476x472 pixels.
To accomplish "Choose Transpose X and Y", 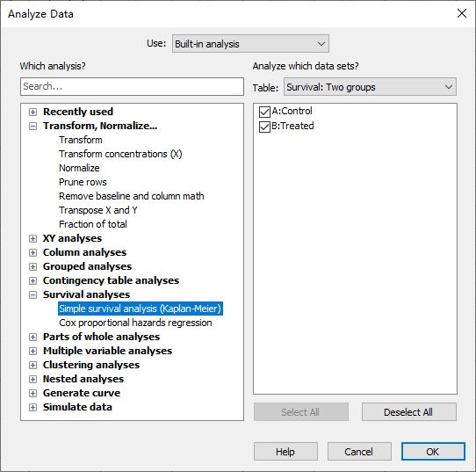I will pos(98,210).
